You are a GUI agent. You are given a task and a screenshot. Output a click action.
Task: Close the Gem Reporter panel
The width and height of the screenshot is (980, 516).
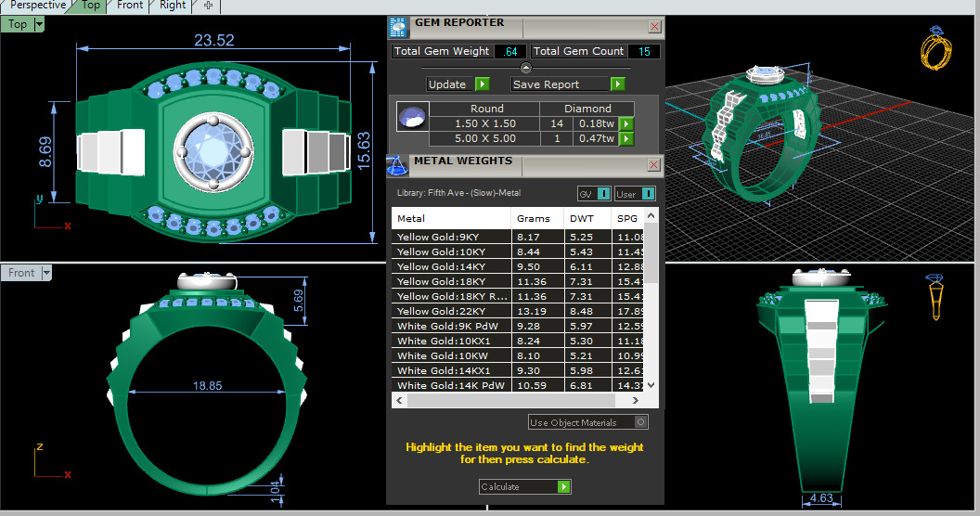tap(654, 26)
